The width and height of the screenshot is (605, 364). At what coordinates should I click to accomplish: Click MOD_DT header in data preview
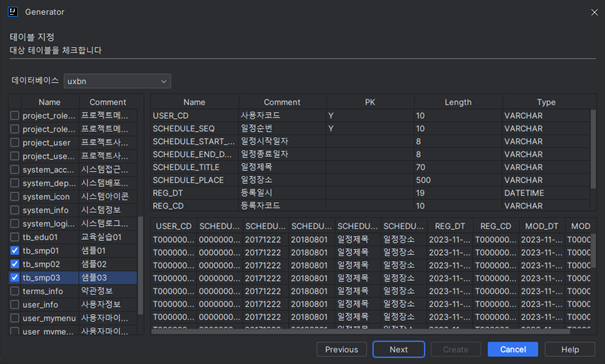click(542, 226)
